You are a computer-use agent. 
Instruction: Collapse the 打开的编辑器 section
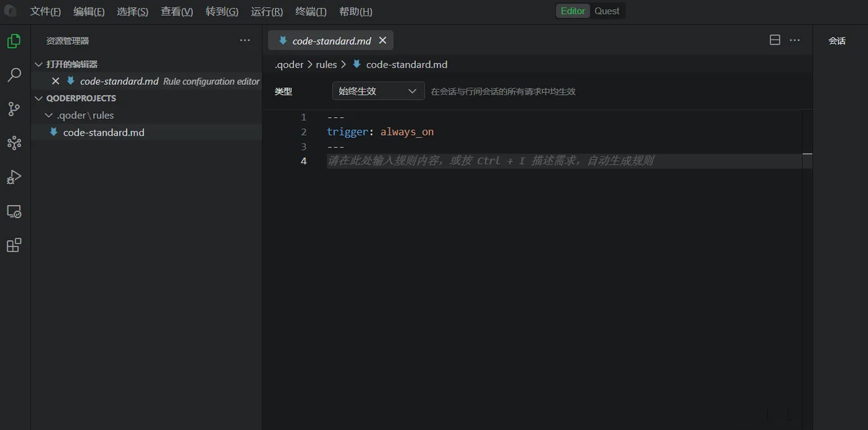pos(38,64)
